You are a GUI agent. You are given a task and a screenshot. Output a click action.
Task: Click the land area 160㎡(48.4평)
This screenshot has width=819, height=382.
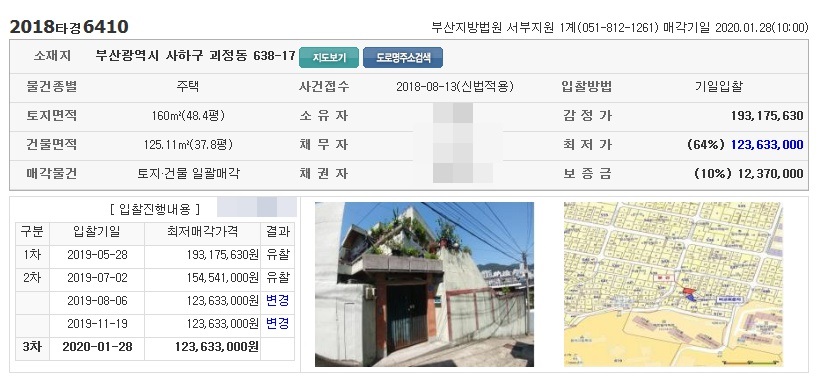(188, 116)
